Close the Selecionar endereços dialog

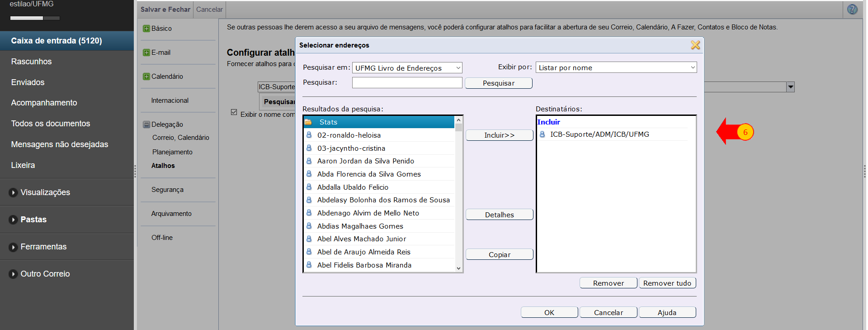tap(695, 45)
